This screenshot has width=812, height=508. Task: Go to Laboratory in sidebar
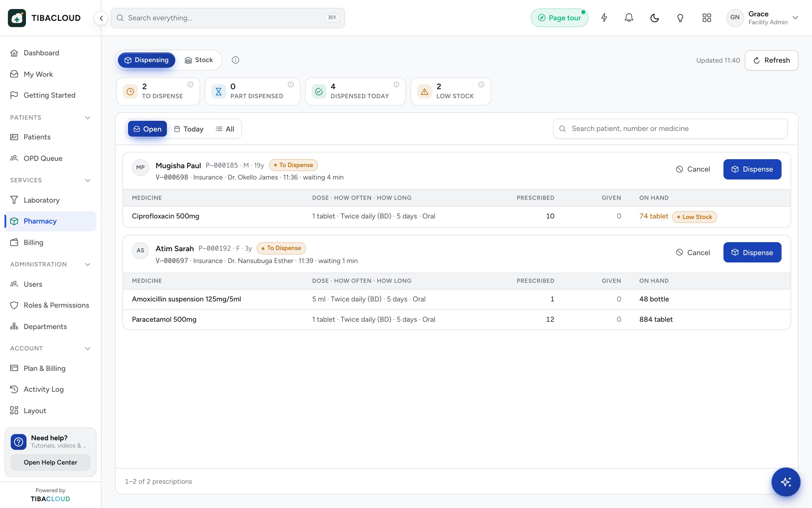[x=50, y=200]
